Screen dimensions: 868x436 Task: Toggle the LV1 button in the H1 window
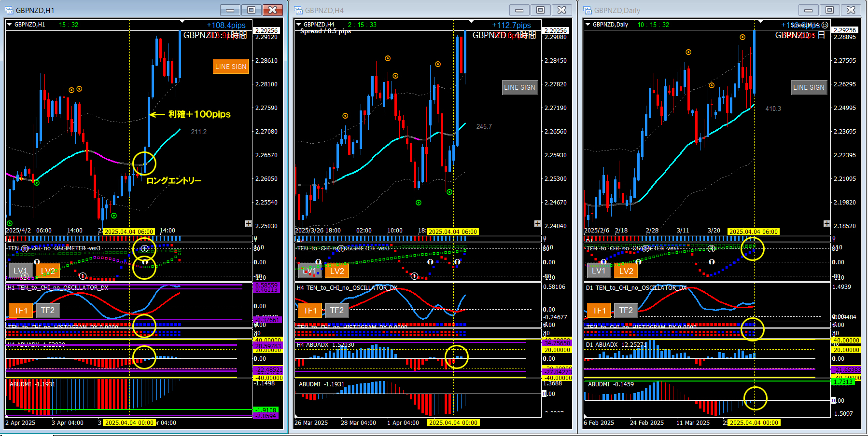[x=21, y=271]
